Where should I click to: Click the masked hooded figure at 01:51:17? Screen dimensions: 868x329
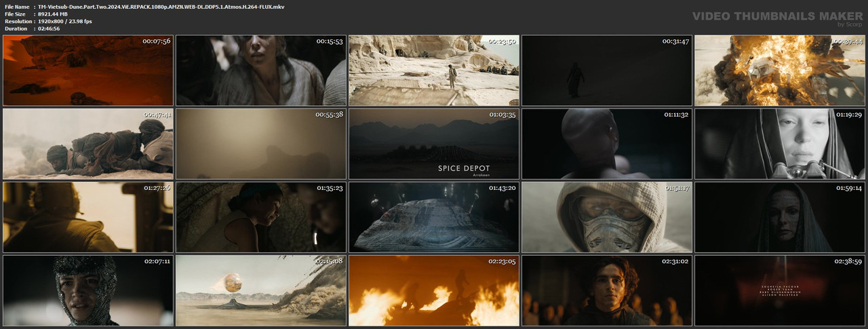pyautogui.click(x=607, y=217)
